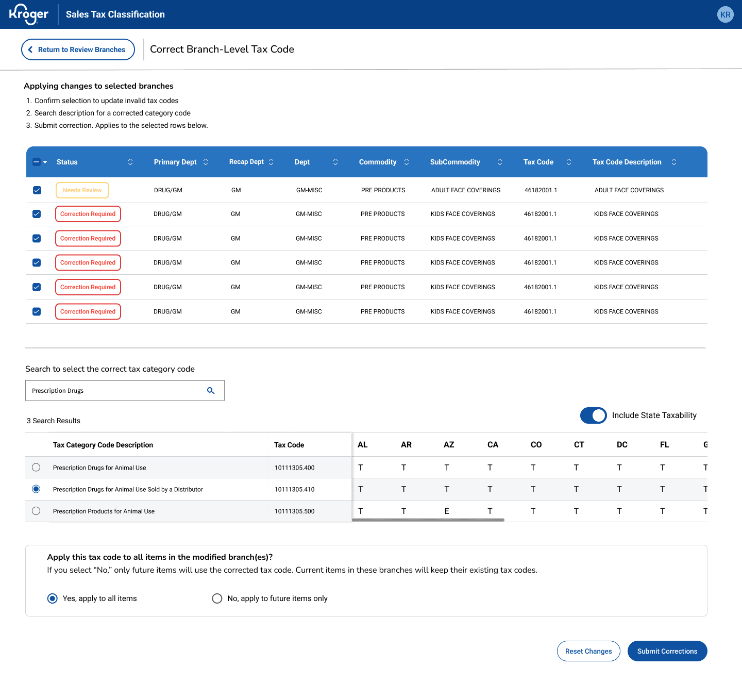Click ADULT FACE COVERINGS subcommodity cell

pyautogui.click(x=466, y=190)
